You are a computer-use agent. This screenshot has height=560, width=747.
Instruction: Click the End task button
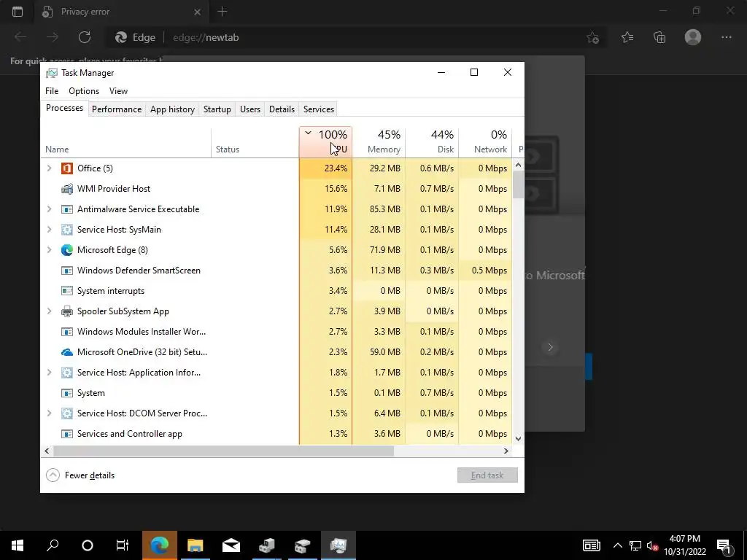[x=487, y=475]
